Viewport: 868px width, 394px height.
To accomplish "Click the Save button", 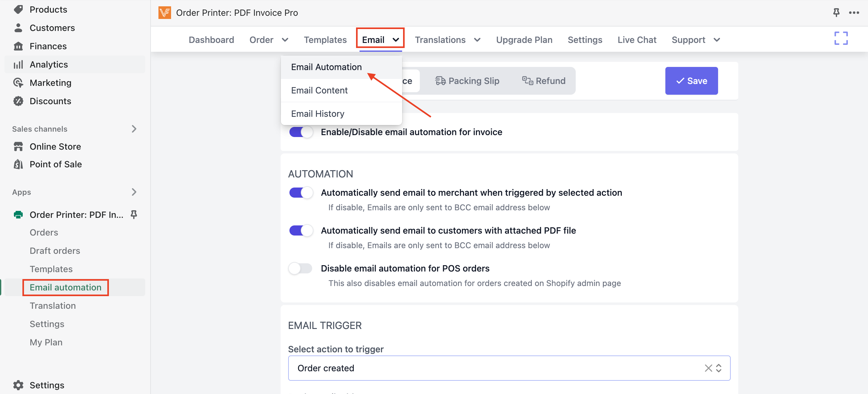I will (691, 81).
